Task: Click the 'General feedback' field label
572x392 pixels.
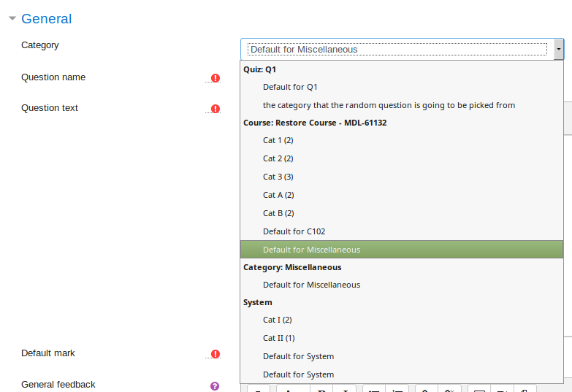Action: coord(58,385)
